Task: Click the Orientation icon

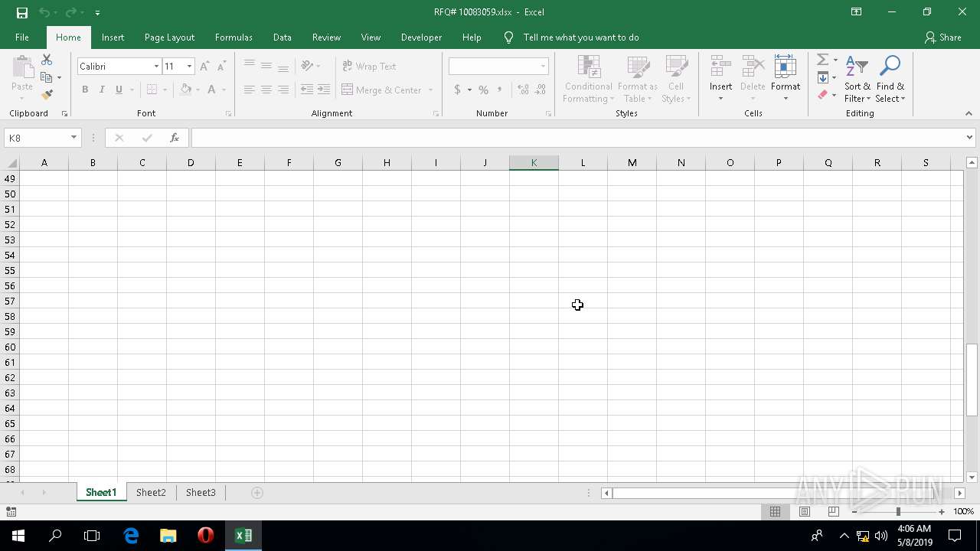Action: (308, 66)
